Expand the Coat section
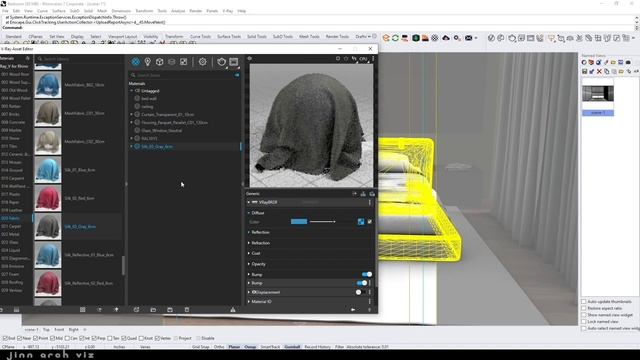Viewport: 640px width, 360px height. click(x=249, y=253)
